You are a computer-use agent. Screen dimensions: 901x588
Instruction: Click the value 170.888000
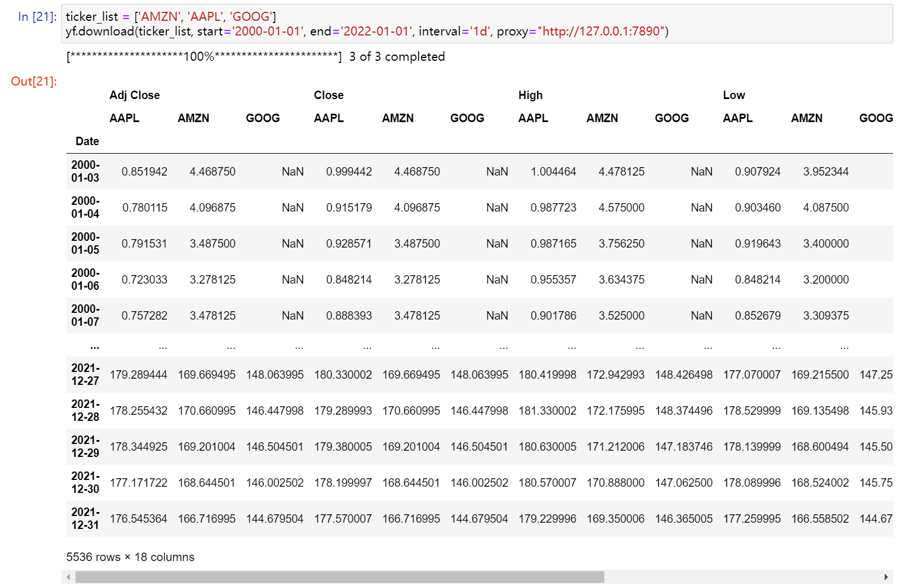tap(615, 483)
